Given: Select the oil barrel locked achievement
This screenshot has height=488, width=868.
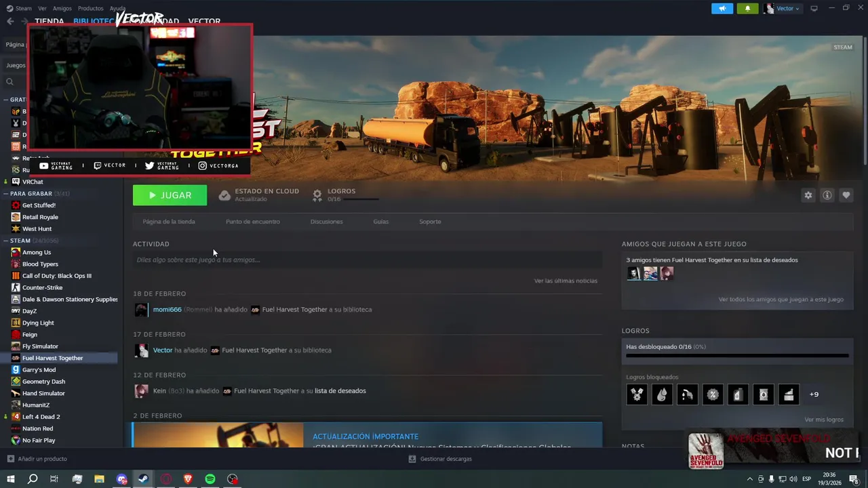Looking at the screenshot, I should coord(763,394).
